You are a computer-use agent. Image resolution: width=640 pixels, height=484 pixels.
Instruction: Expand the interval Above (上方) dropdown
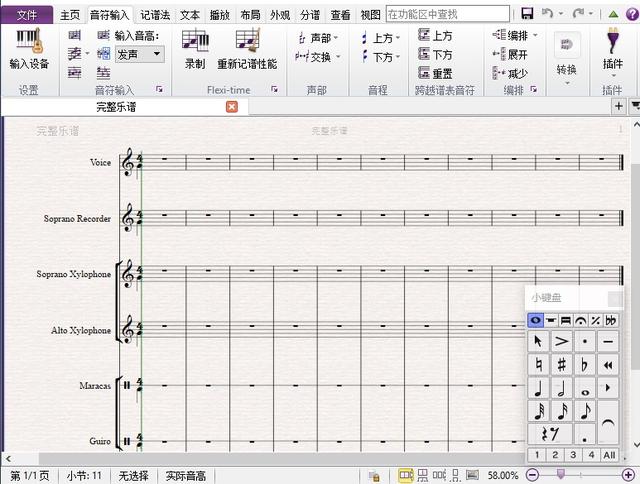[398, 38]
